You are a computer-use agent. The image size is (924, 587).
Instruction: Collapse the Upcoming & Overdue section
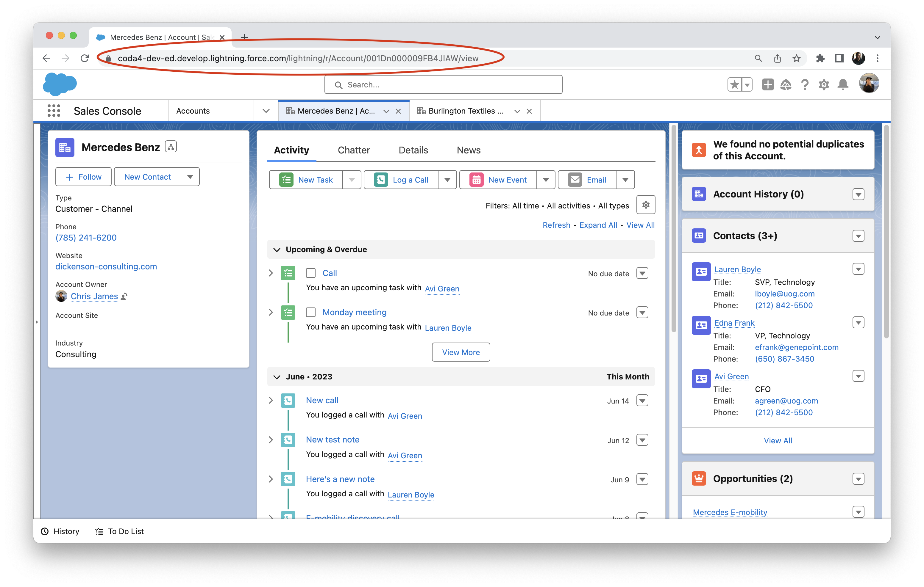pyautogui.click(x=277, y=249)
